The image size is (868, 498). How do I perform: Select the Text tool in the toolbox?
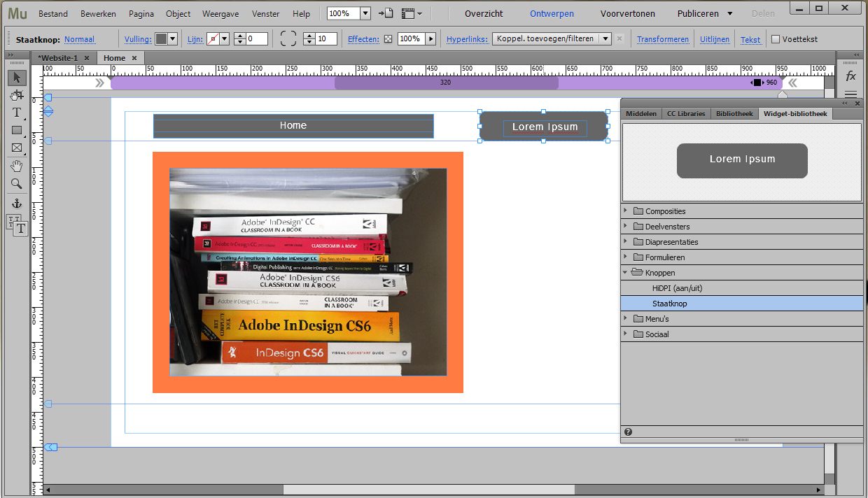[17, 113]
